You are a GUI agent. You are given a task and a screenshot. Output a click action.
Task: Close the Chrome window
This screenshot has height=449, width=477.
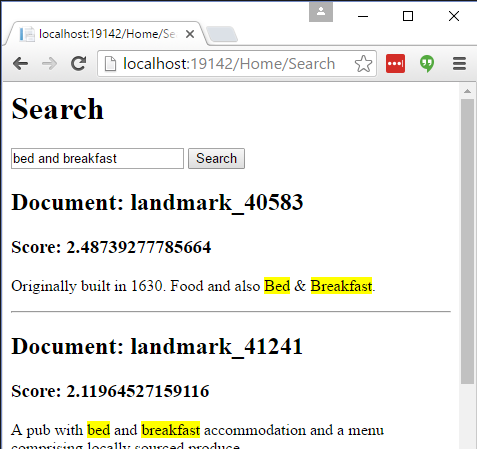tap(454, 16)
